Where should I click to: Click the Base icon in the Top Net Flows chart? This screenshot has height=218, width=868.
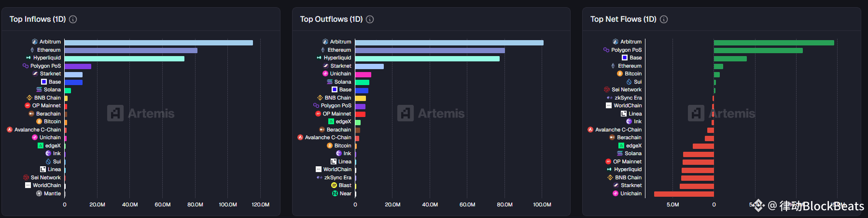(x=625, y=58)
